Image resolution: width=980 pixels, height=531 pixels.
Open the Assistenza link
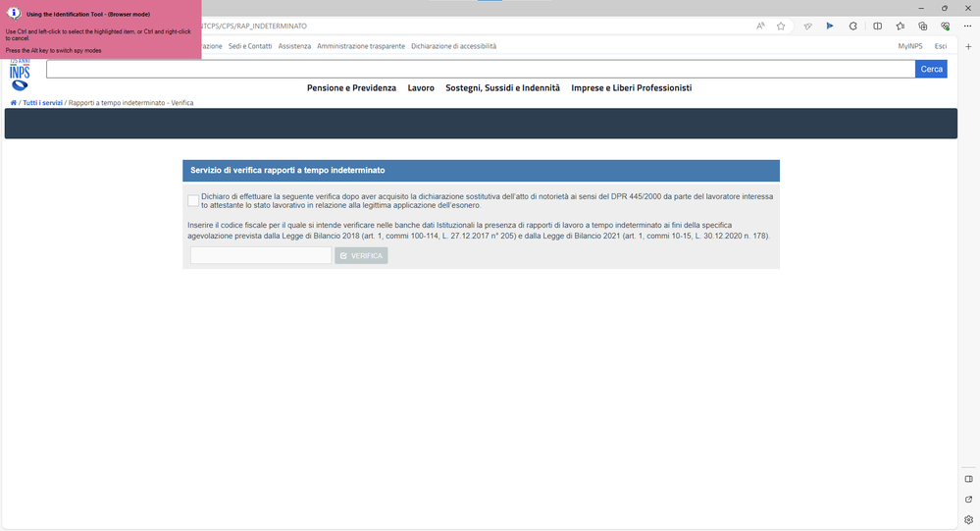click(294, 46)
